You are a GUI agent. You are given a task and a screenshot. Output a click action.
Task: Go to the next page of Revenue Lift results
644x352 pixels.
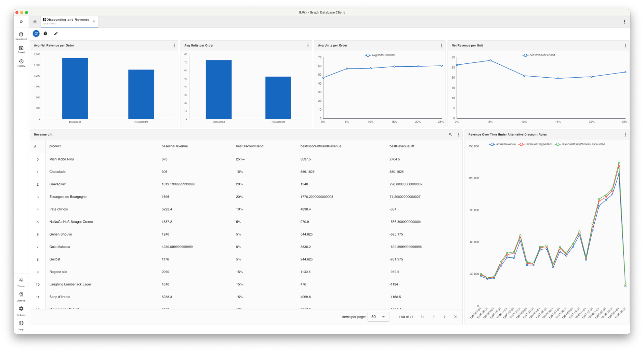[x=445, y=317]
